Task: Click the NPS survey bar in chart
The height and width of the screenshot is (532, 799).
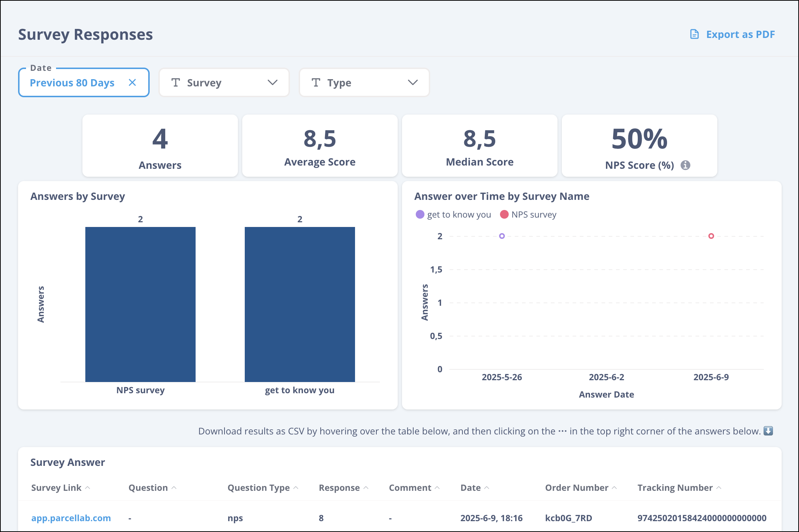Action: coord(140,304)
